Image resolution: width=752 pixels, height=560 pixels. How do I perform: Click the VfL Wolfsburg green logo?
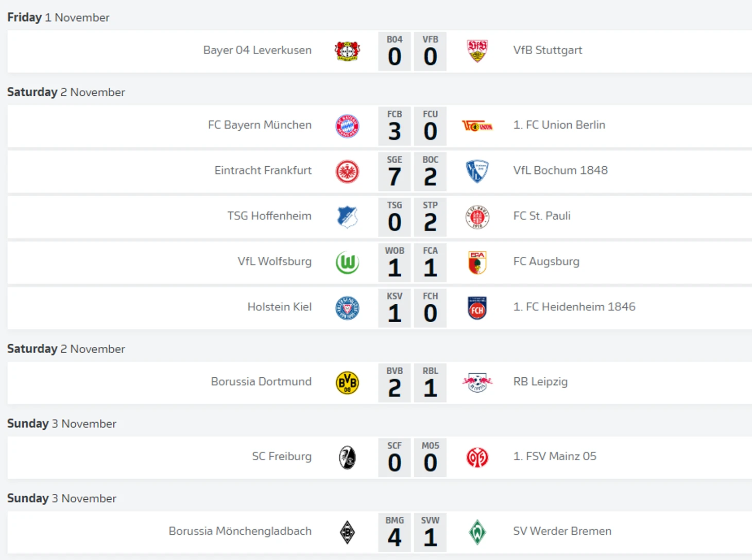(x=347, y=262)
